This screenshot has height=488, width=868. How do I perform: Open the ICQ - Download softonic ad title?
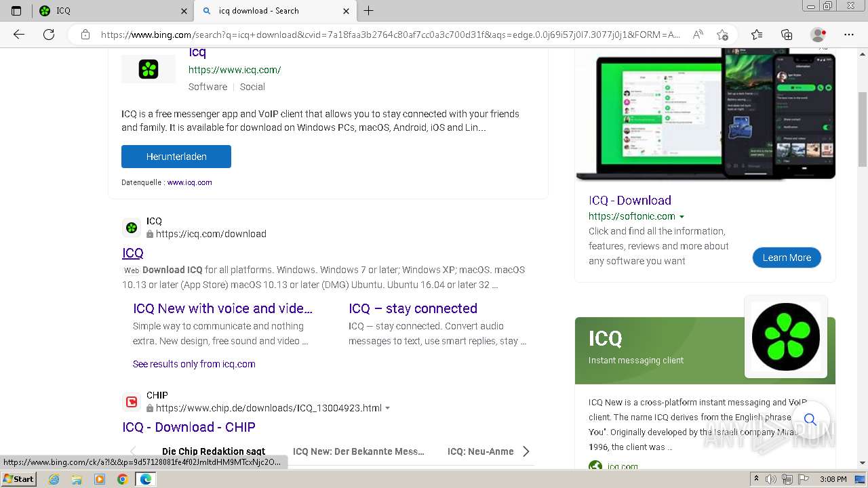pyautogui.click(x=630, y=201)
